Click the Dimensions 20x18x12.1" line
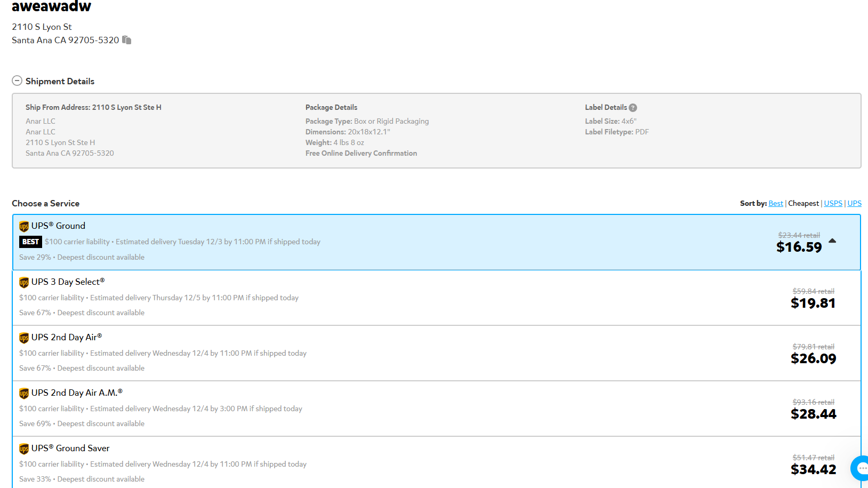This screenshot has height=488, width=868. pyautogui.click(x=348, y=132)
